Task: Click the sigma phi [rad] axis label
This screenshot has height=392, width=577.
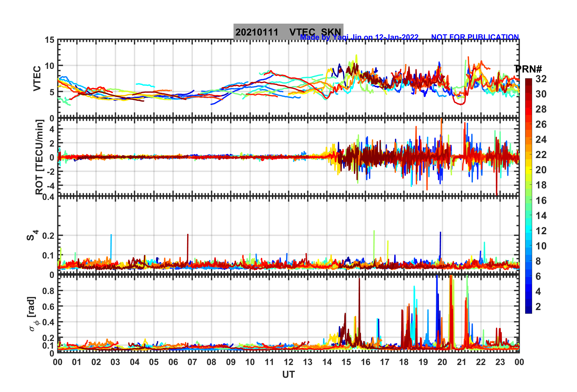Action: click(33, 314)
